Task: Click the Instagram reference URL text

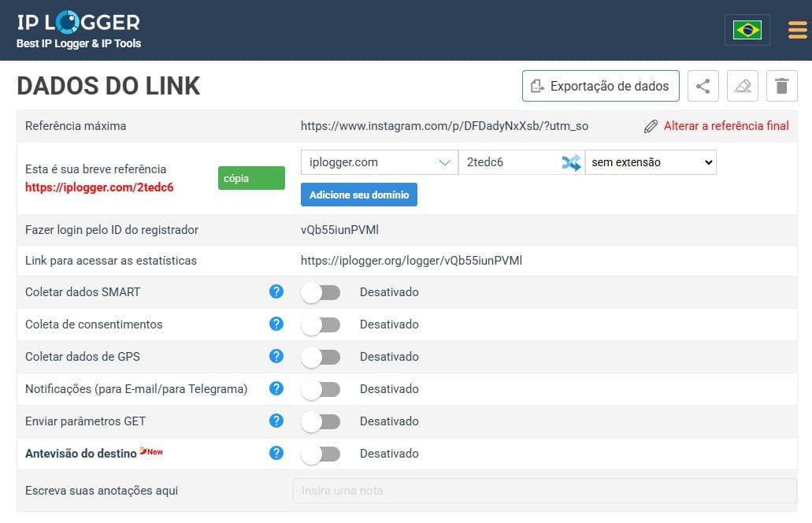Action: pos(444,126)
